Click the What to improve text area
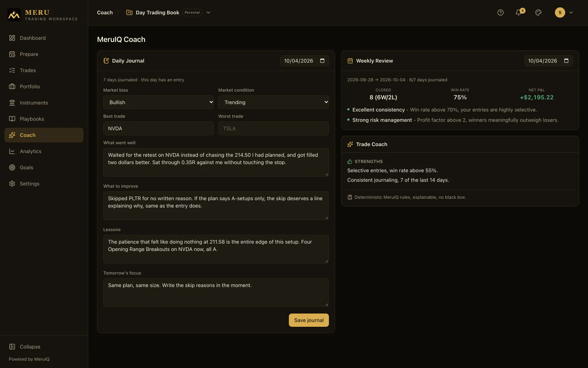The image size is (588, 368). [216, 206]
